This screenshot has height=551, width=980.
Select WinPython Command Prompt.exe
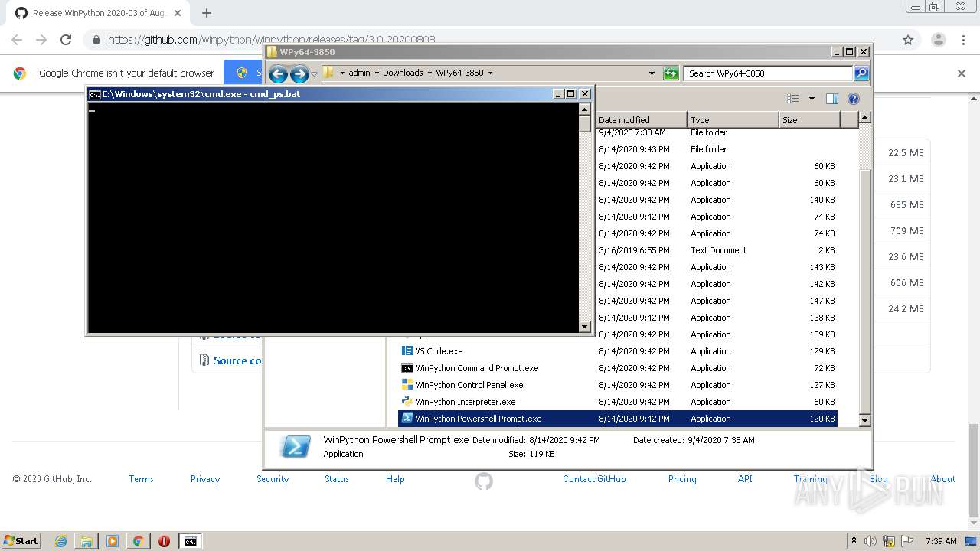617,368
